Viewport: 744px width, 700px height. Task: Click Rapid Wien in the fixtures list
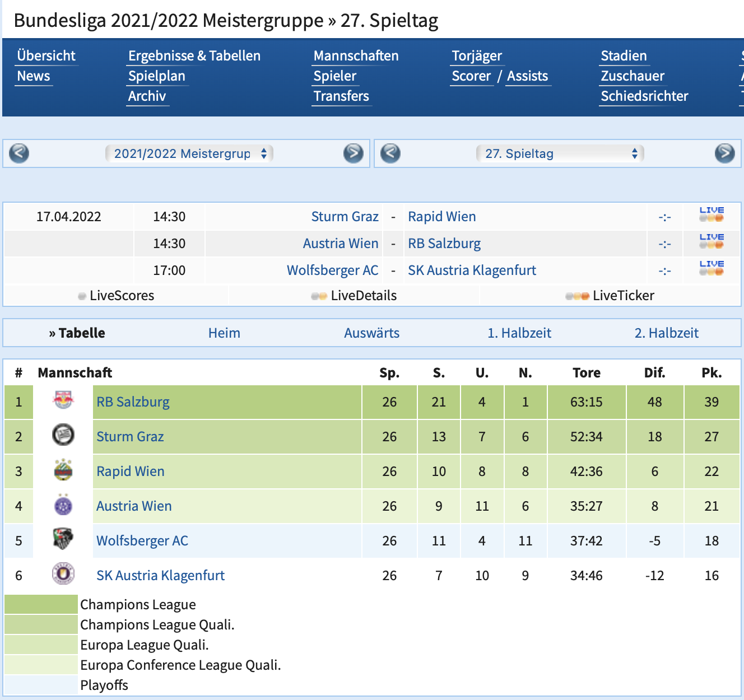442,217
